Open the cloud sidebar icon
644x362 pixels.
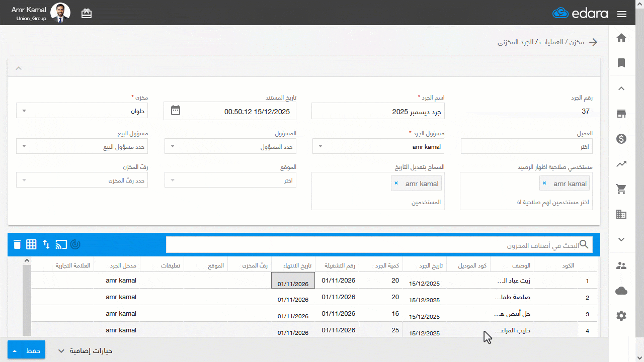pyautogui.click(x=621, y=291)
